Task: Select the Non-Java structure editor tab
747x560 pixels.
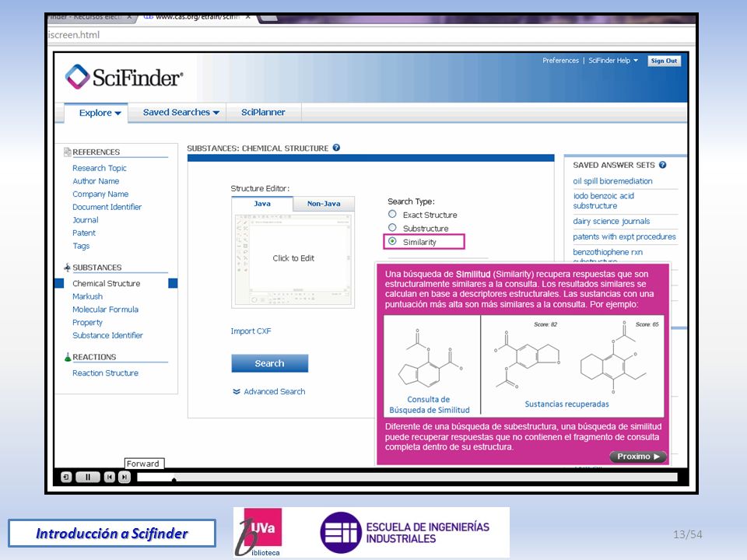Action: (x=324, y=203)
